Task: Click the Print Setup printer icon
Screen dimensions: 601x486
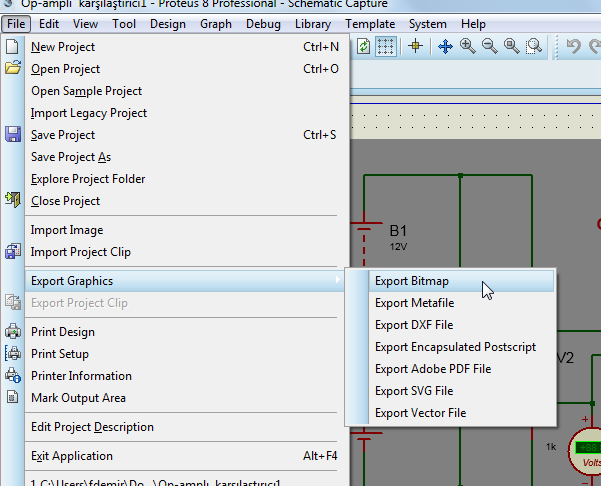Action: pos(13,353)
